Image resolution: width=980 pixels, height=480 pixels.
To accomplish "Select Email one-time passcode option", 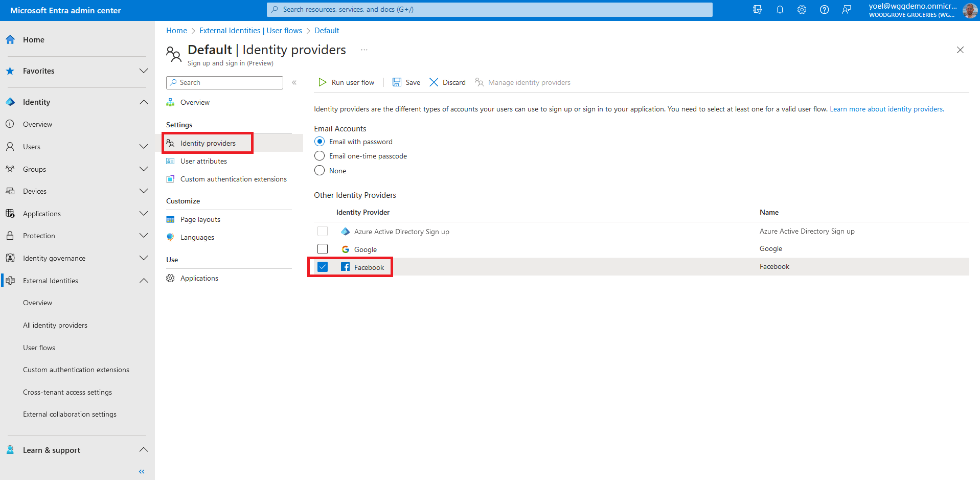I will (320, 156).
